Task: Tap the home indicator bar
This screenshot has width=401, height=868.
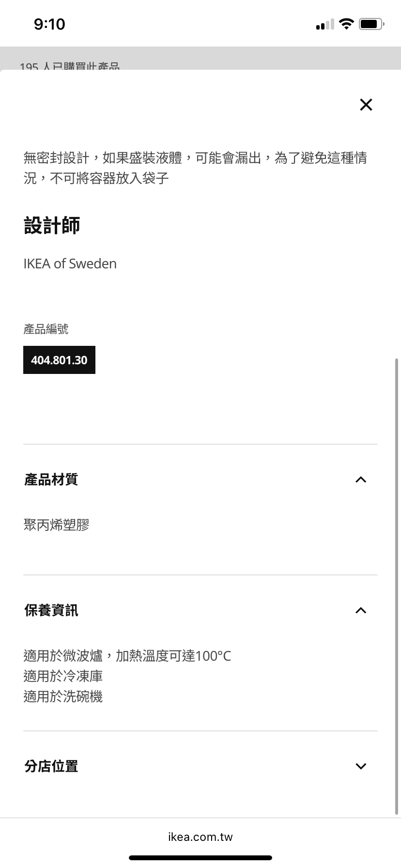Action: [200, 858]
